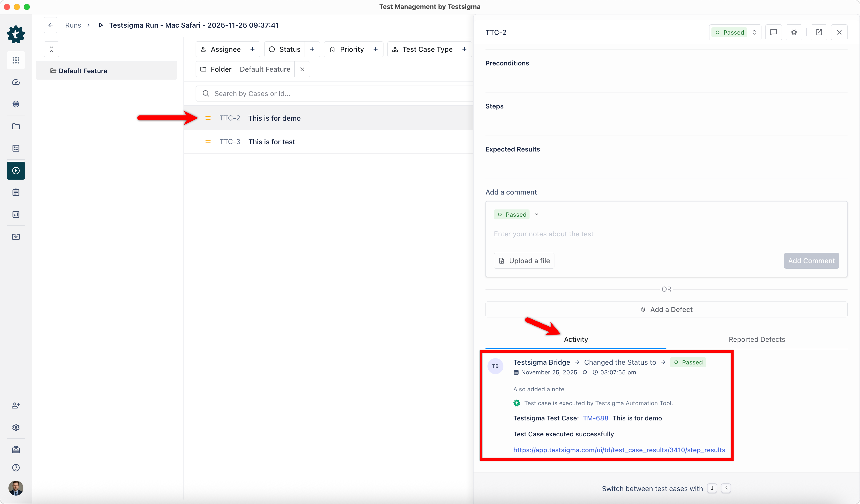Click the dashboard gauge icon in sidebar
Viewport: 860px width, 504px height.
pyautogui.click(x=16, y=82)
